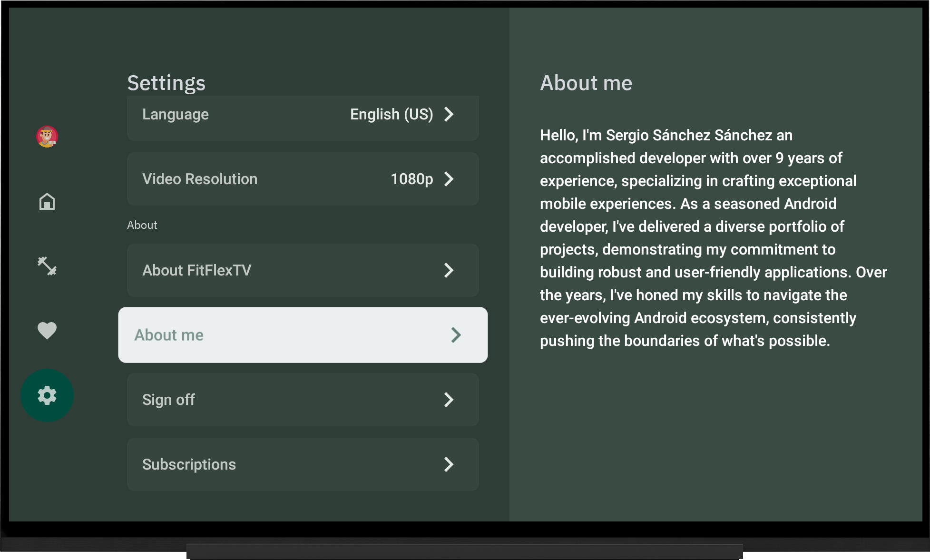The height and width of the screenshot is (560, 930).
Task: Change the 1080p resolution value
Action: tap(411, 179)
